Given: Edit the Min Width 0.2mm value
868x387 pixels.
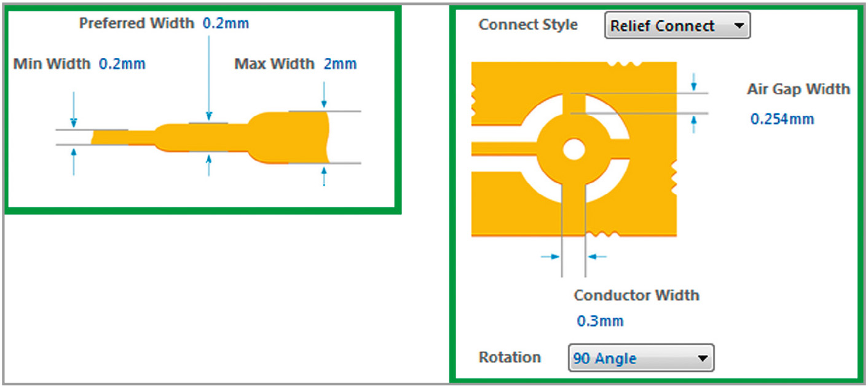Looking at the screenshot, I should point(122,63).
